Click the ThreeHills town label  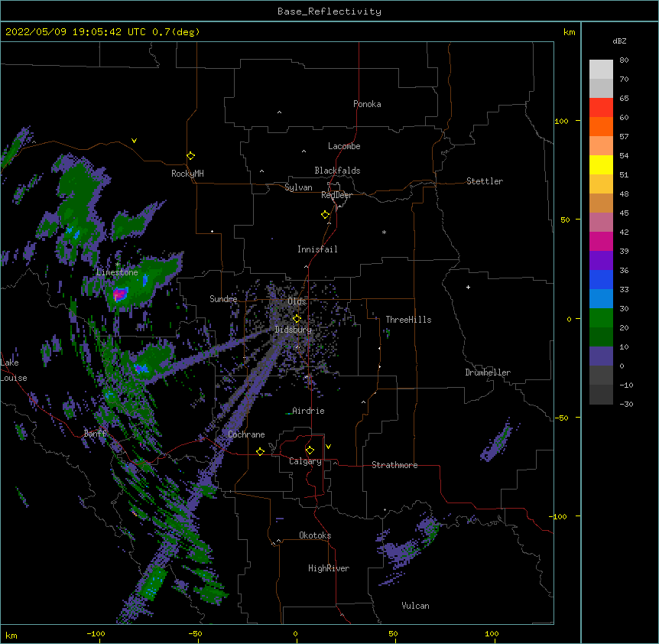(x=408, y=320)
